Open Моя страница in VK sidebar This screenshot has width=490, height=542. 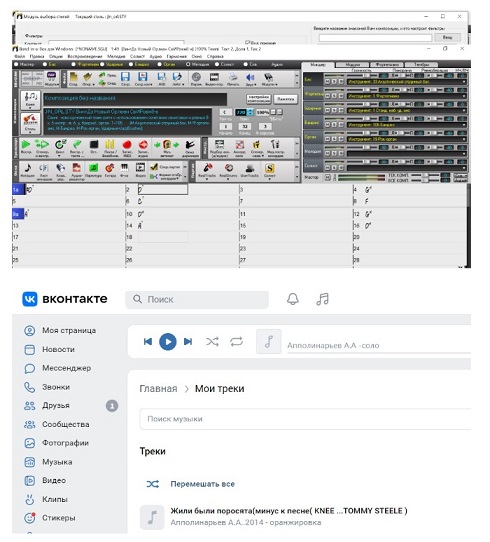click(x=69, y=330)
